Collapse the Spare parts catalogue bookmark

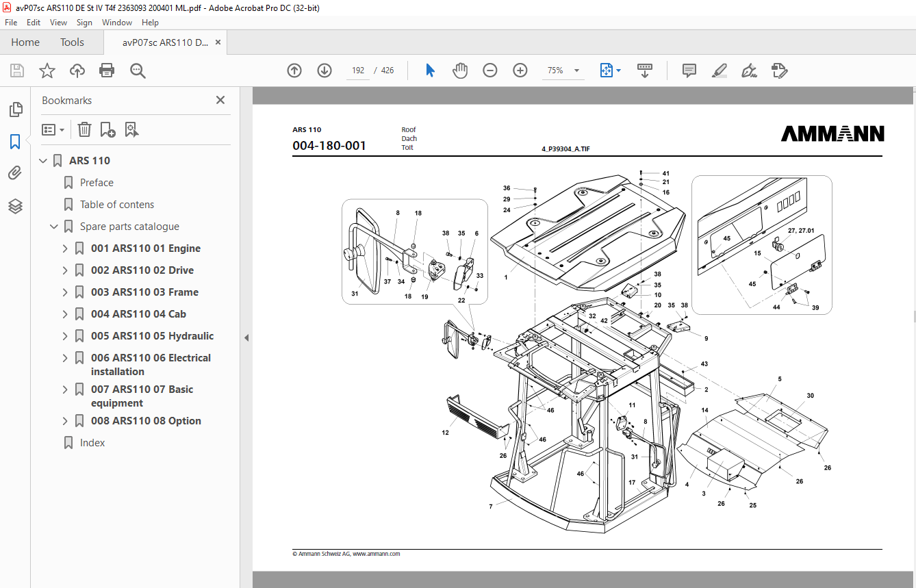(54, 227)
